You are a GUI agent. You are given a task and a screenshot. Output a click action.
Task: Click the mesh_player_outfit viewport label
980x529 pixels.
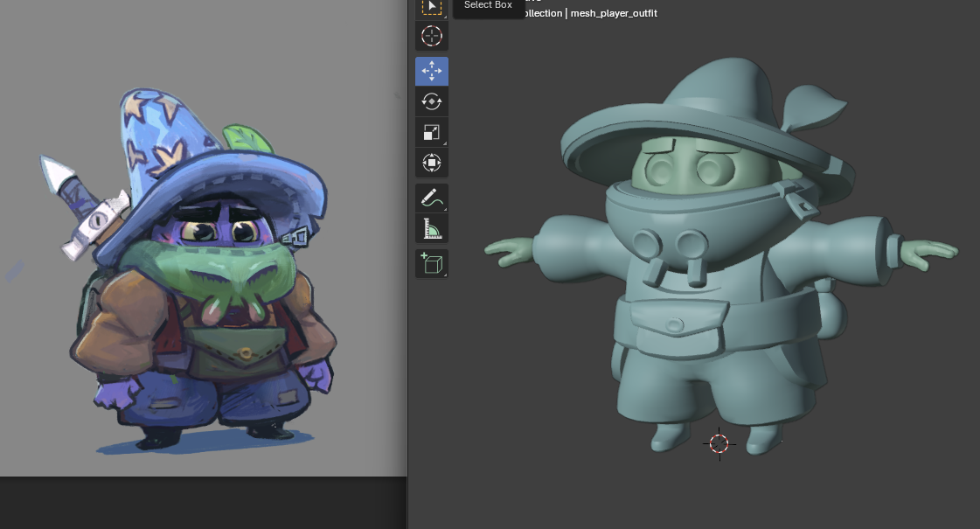click(612, 13)
